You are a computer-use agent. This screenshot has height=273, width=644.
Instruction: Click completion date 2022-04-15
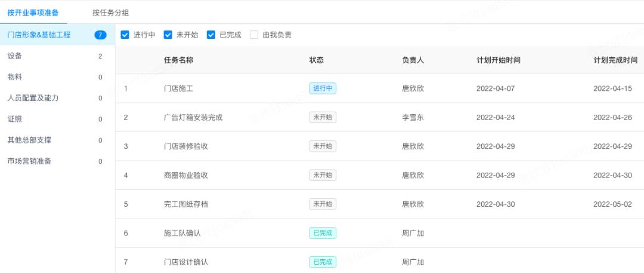pos(612,88)
